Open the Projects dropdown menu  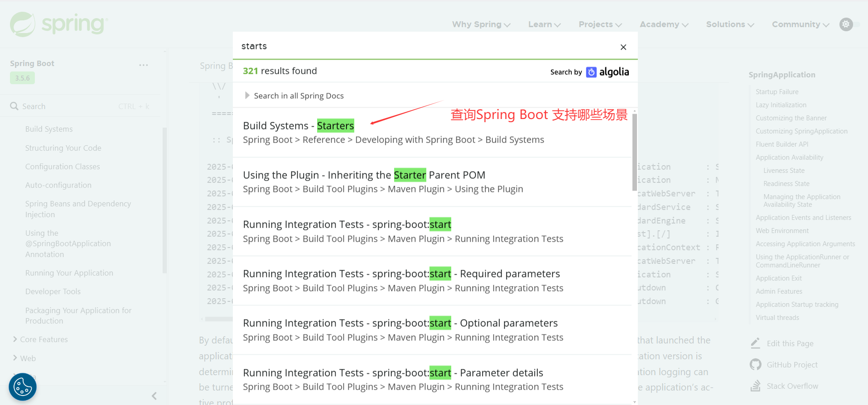pos(600,24)
